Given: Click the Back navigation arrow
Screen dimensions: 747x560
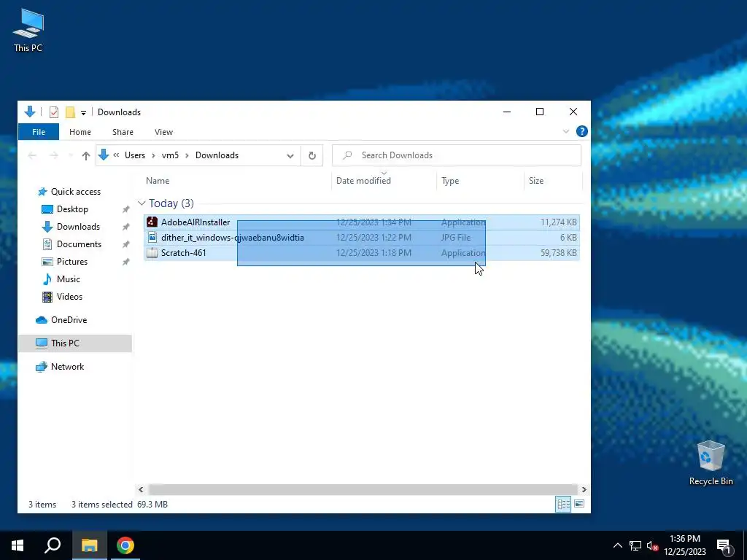Looking at the screenshot, I should [x=32, y=155].
